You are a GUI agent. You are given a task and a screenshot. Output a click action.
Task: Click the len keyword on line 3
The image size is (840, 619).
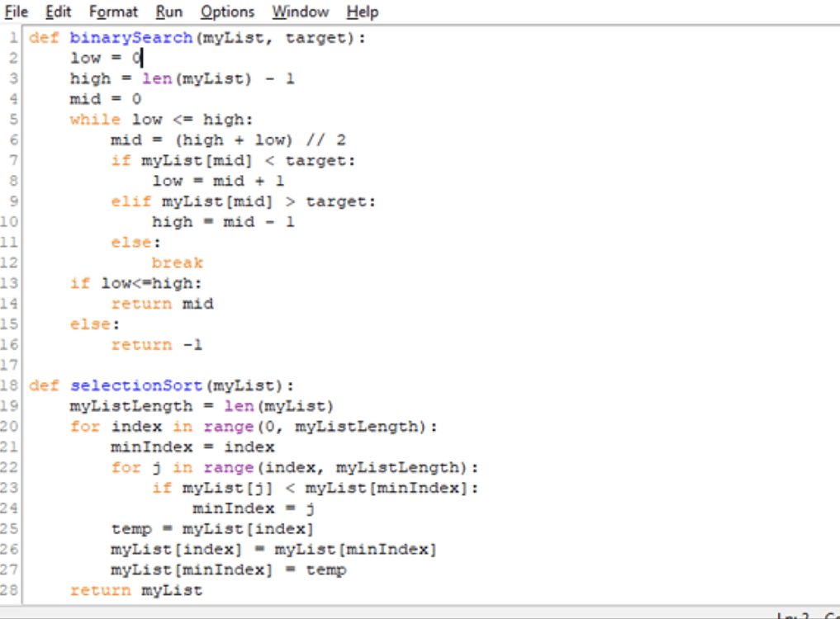click(157, 78)
